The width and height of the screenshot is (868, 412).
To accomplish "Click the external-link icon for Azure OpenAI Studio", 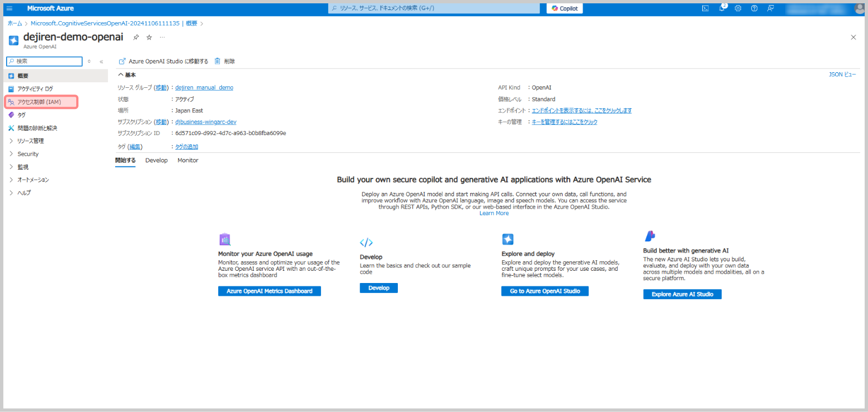I will (122, 61).
